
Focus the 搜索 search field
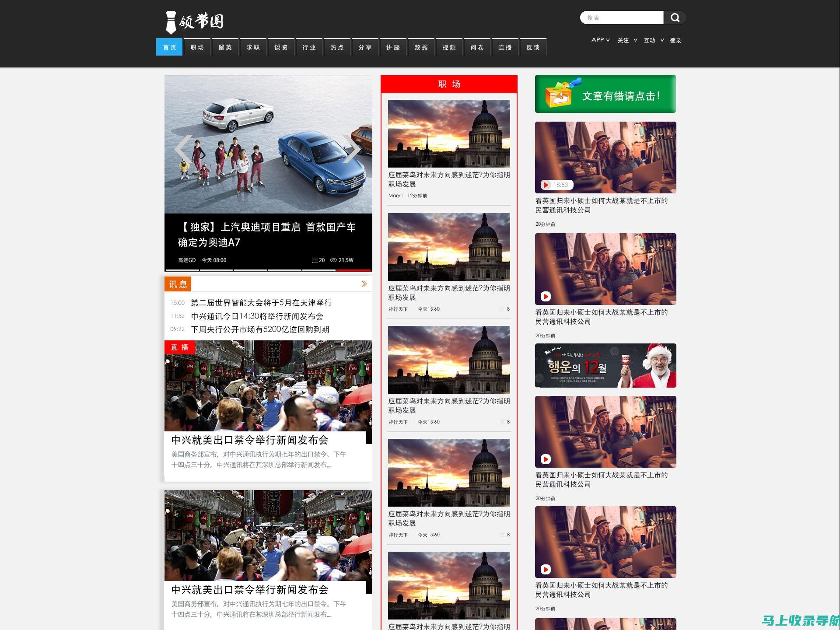click(x=622, y=17)
